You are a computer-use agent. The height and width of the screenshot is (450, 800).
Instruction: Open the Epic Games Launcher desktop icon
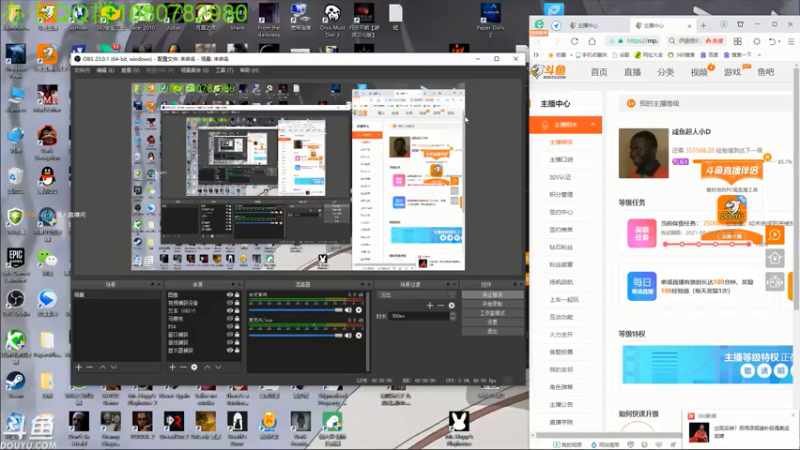coord(15,263)
